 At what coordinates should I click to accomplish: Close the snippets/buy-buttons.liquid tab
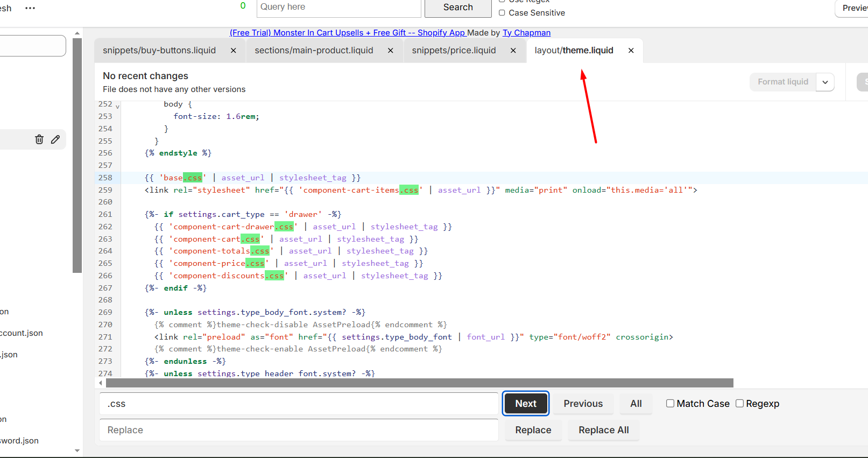[x=234, y=51]
